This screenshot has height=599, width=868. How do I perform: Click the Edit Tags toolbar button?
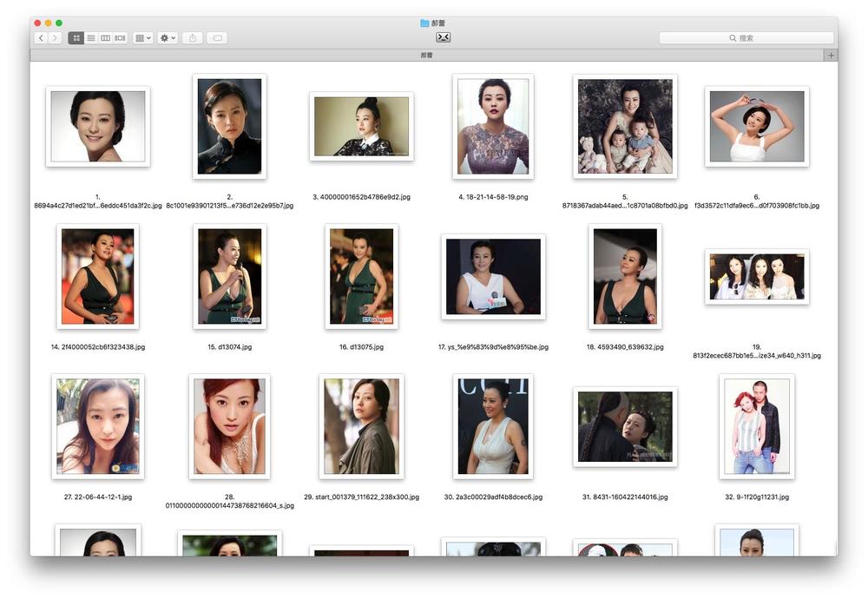tap(218, 37)
